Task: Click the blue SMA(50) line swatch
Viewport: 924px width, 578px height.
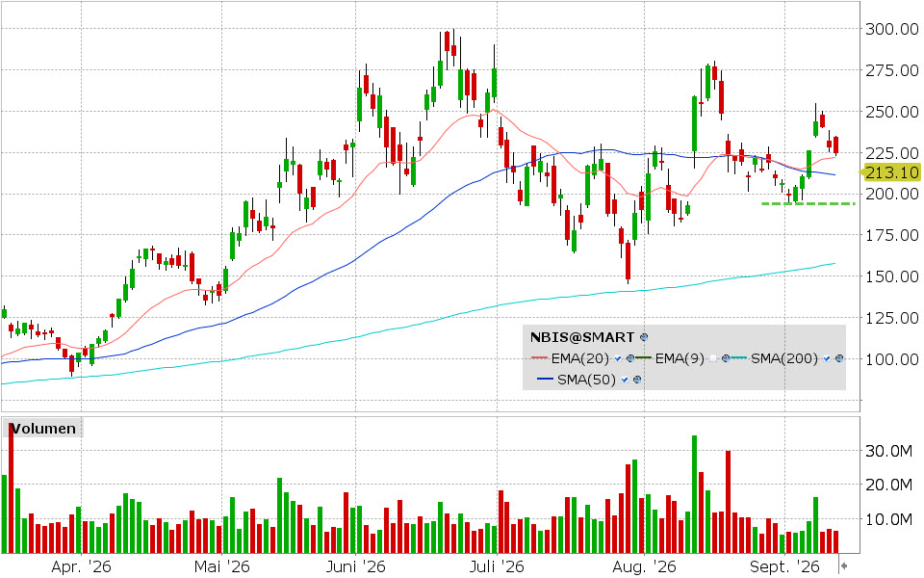Action: [545, 379]
